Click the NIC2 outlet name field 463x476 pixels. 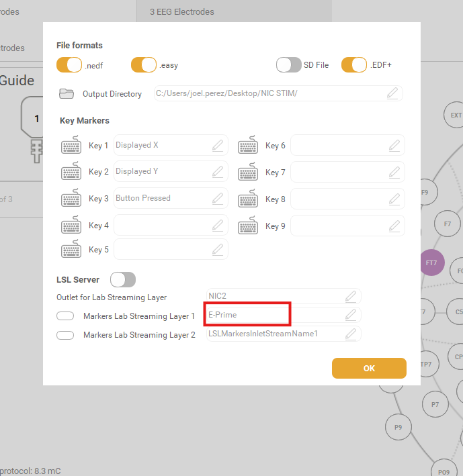(x=284, y=296)
